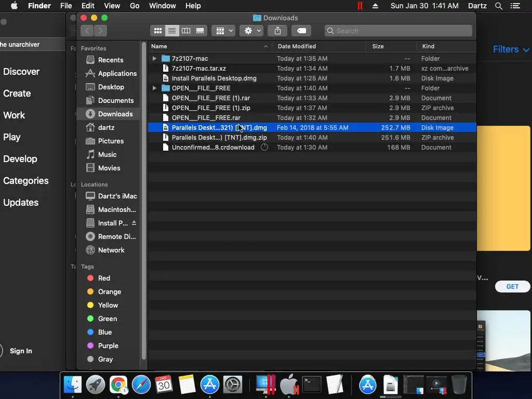Click the Edit Tags toolbar button
The height and width of the screenshot is (399, 532).
(301, 31)
